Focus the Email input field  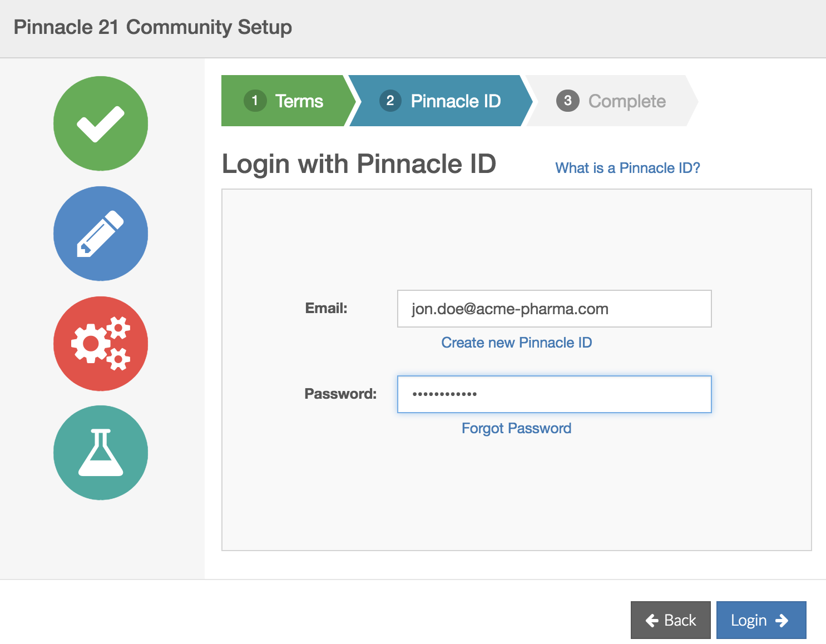[554, 309]
